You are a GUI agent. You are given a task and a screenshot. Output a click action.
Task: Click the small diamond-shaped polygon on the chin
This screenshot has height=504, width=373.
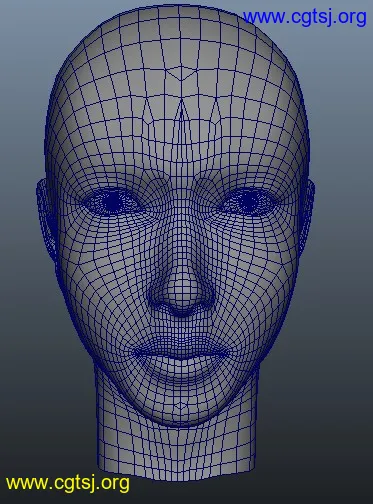181,406
